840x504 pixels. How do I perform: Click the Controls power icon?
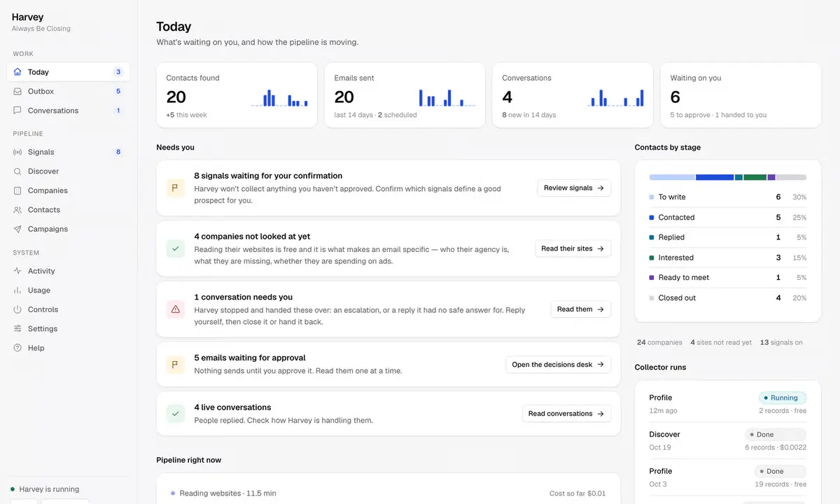(x=17, y=309)
